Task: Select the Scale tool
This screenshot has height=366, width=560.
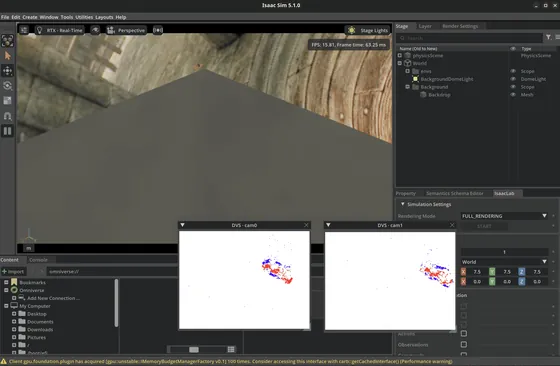Action: [x=8, y=101]
